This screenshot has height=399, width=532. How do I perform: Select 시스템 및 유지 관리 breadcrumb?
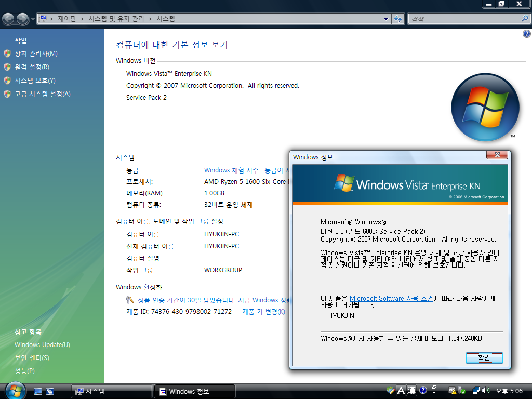pyautogui.click(x=116, y=19)
